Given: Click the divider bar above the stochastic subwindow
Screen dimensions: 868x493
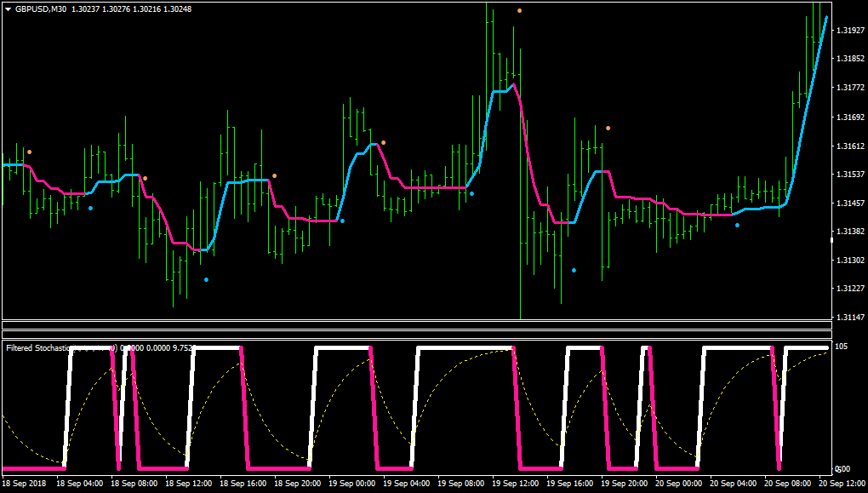Looking at the screenshot, I should (x=417, y=335).
